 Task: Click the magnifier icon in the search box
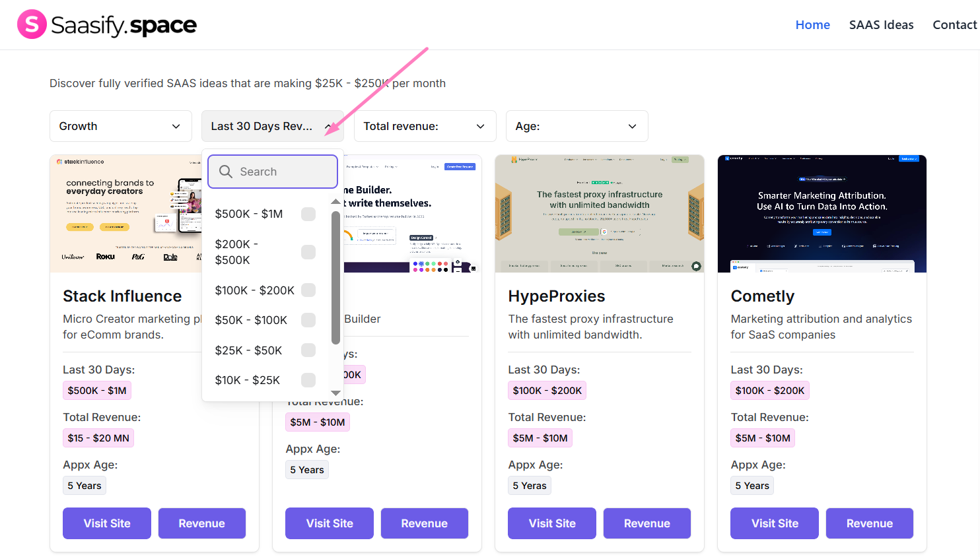(x=225, y=171)
